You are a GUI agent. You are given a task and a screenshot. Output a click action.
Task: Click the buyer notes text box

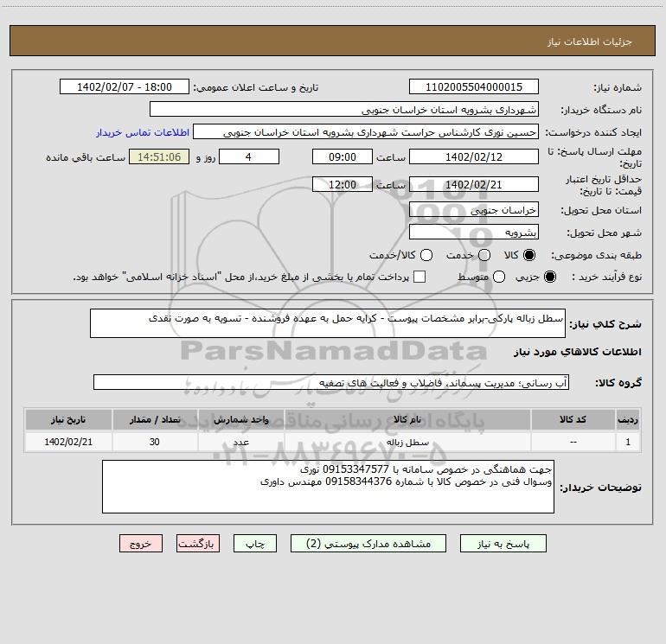pos(328,487)
